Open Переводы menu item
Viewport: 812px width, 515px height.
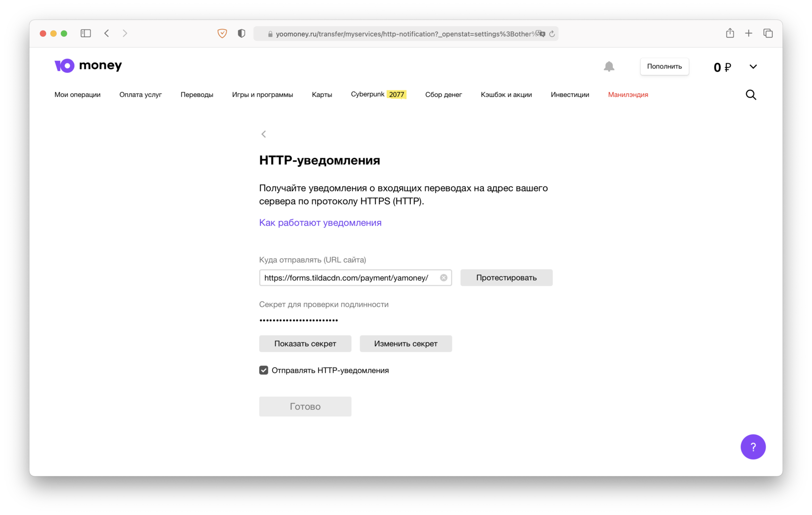(197, 95)
